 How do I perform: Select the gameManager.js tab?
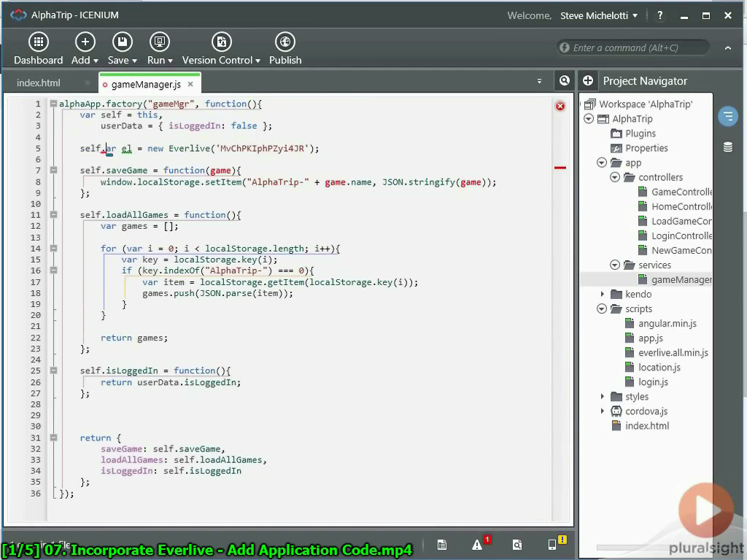tap(146, 85)
